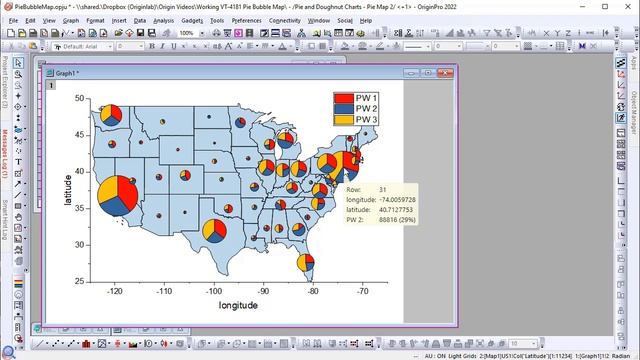Open the Analysis menu
Screen dimensions: 640x360
[163, 20]
